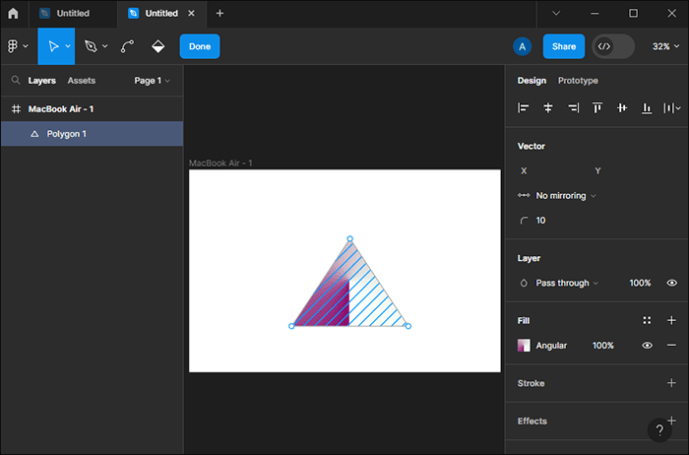The width and height of the screenshot is (689, 455).
Task: Toggle Dev Mode switch
Action: pyautogui.click(x=613, y=46)
